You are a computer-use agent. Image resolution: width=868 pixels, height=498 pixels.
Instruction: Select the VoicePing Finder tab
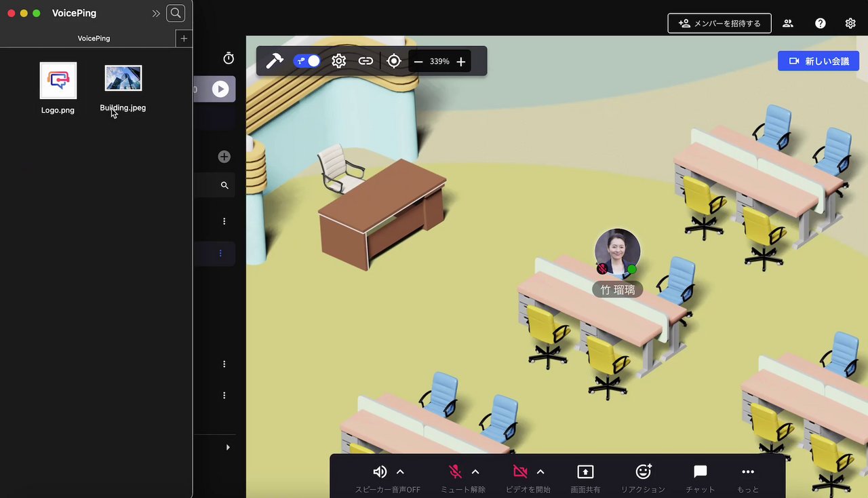pos(94,39)
